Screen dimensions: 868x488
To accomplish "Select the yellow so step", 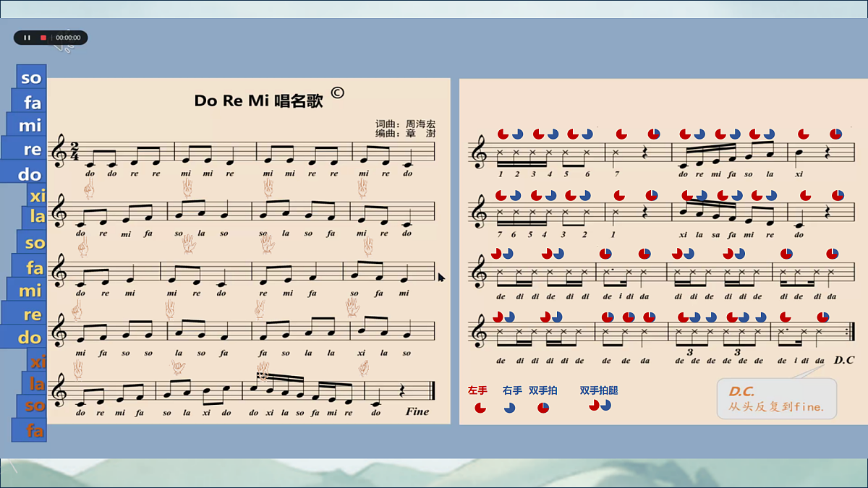I will 32,242.
